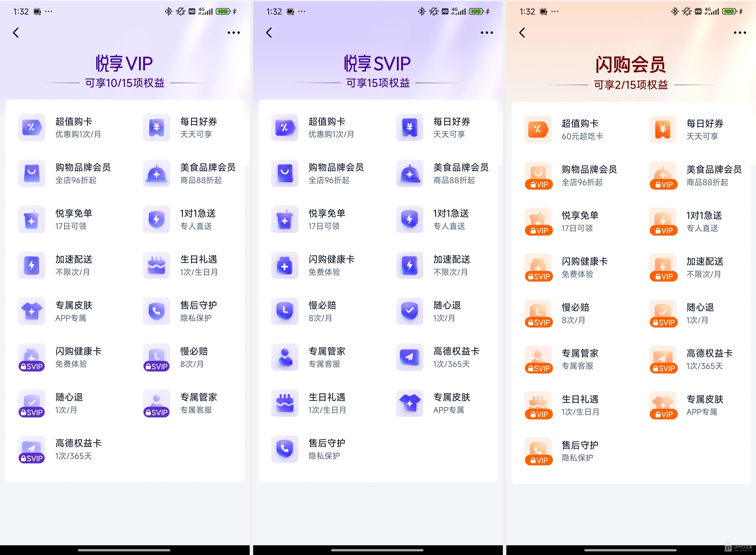Tap 专属皮肤 shirt icon in 悦享VIP screen

pyautogui.click(x=32, y=311)
